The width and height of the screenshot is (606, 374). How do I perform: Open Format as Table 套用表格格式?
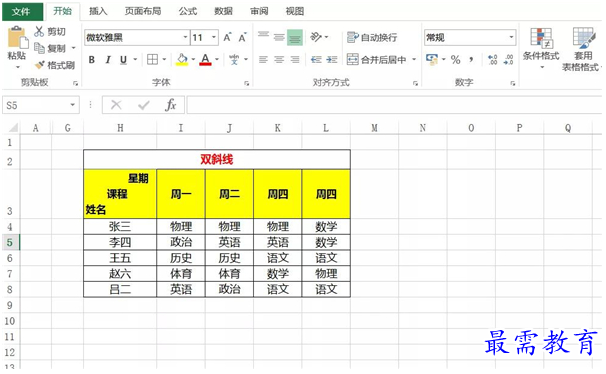pos(582,49)
